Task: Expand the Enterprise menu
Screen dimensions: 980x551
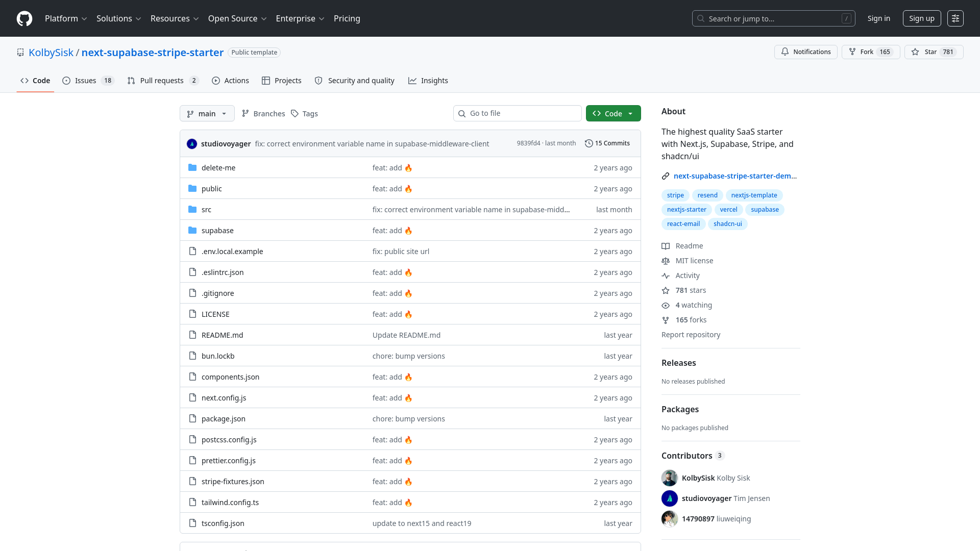Action: pos(300,18)
